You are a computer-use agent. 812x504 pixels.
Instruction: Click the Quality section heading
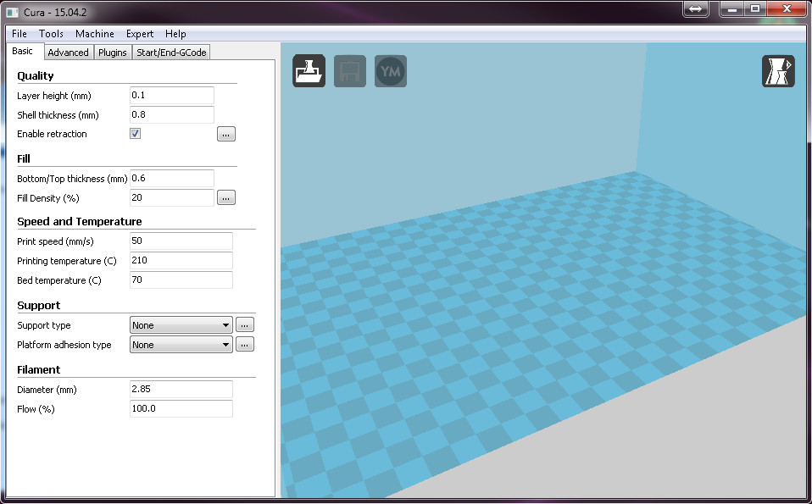point(36,75)
